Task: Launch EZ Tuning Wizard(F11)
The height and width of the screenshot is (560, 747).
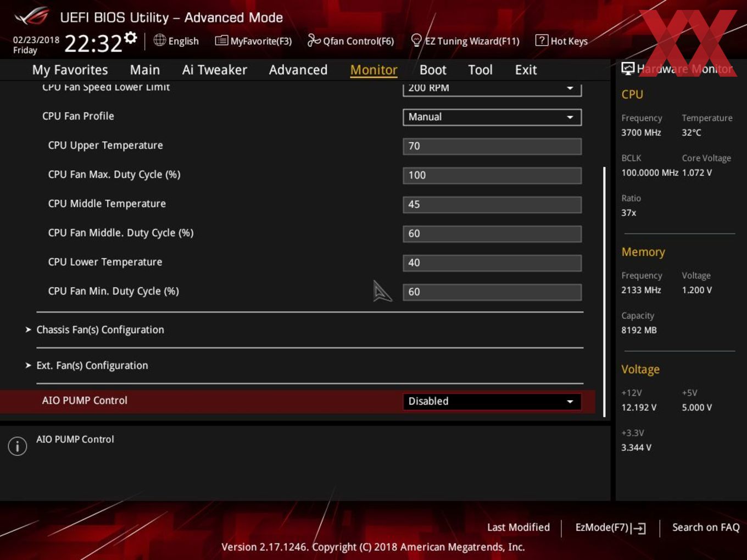Action: 465,41
